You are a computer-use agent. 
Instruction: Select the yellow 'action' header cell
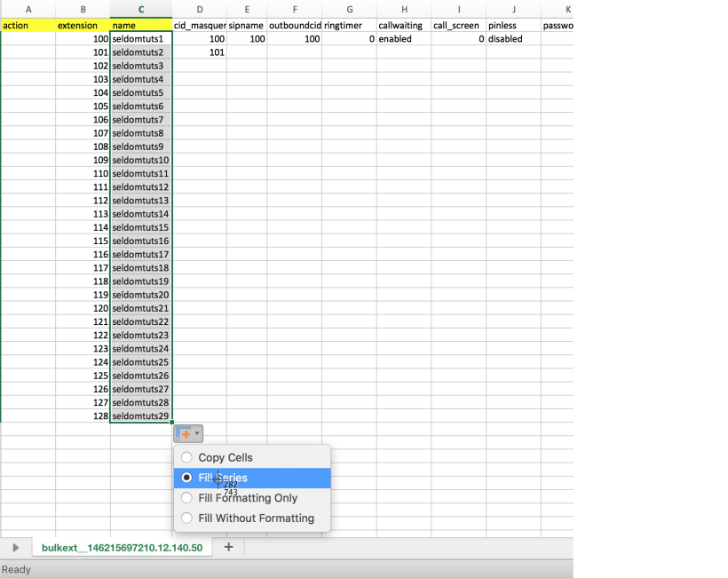[28, 26]
